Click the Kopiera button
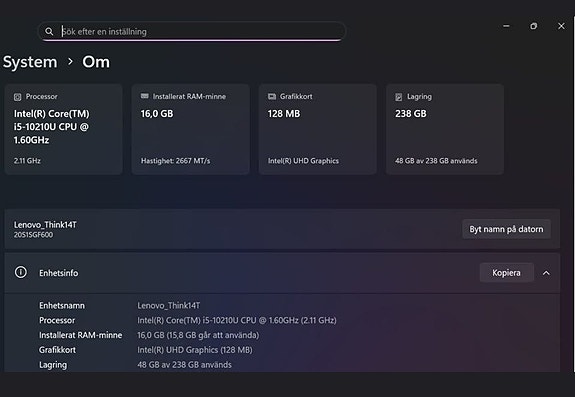Viewport: 575px width, 397px height. click(506, 273)
